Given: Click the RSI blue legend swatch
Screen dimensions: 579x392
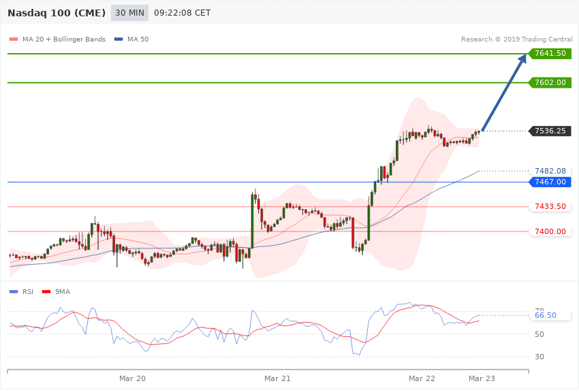Looking at the screenshot, I should pyautogui.click(x=14, y=292).
